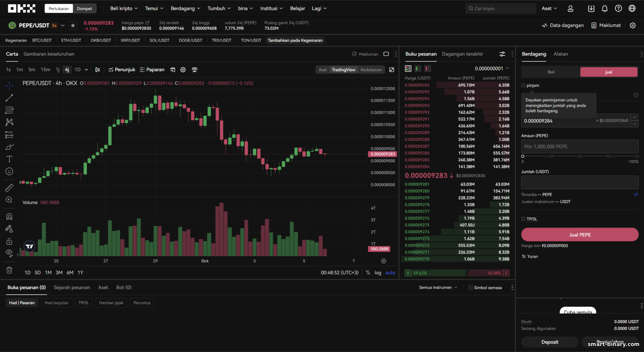Expand chart to fullscreen
This screenshot has width=644, height=352.
click(x=392, y=70)
